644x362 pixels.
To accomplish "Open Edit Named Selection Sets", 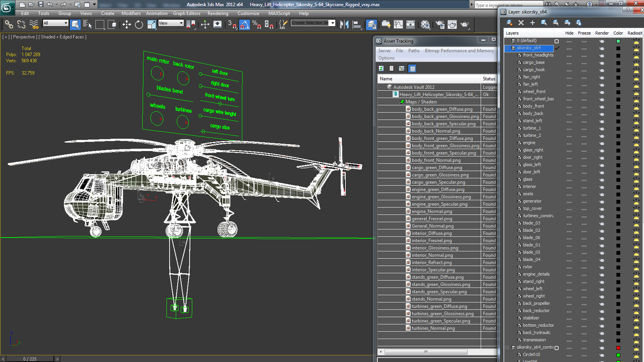I will (x=283, y=24).
